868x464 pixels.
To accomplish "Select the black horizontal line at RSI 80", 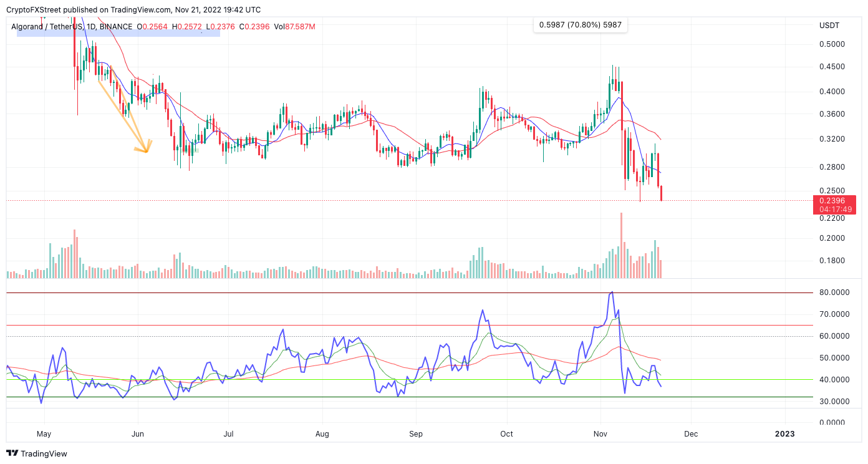I will (x=410, y=292).
